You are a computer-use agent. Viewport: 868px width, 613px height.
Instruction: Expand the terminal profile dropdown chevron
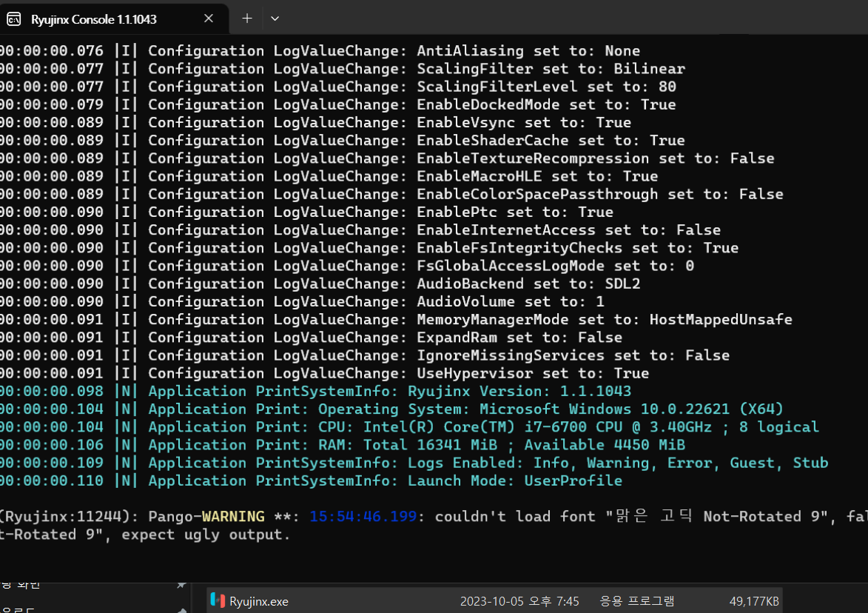click(275, 19)
